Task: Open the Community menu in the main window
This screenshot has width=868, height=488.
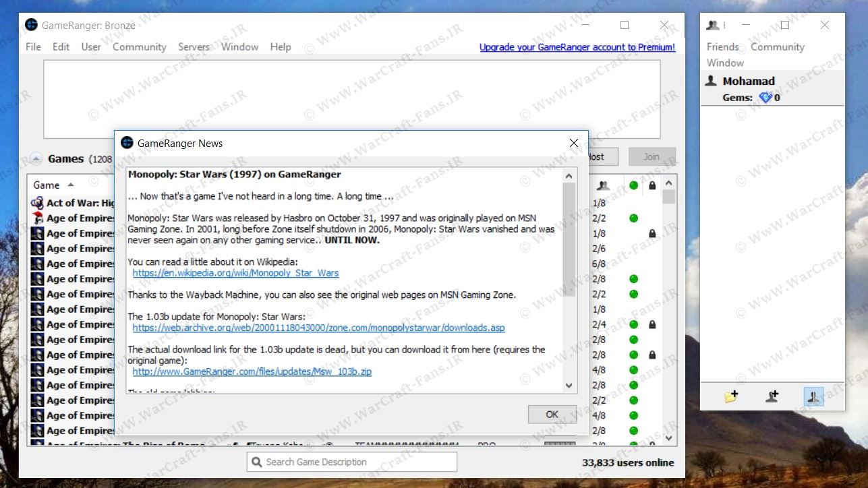Action: point(140,47)
